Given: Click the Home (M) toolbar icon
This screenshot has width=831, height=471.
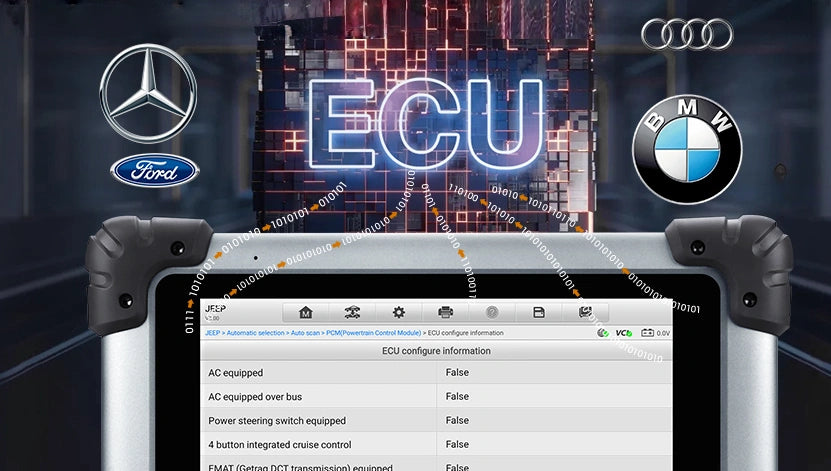Looking at the screenshot, I should coord(306,313).
